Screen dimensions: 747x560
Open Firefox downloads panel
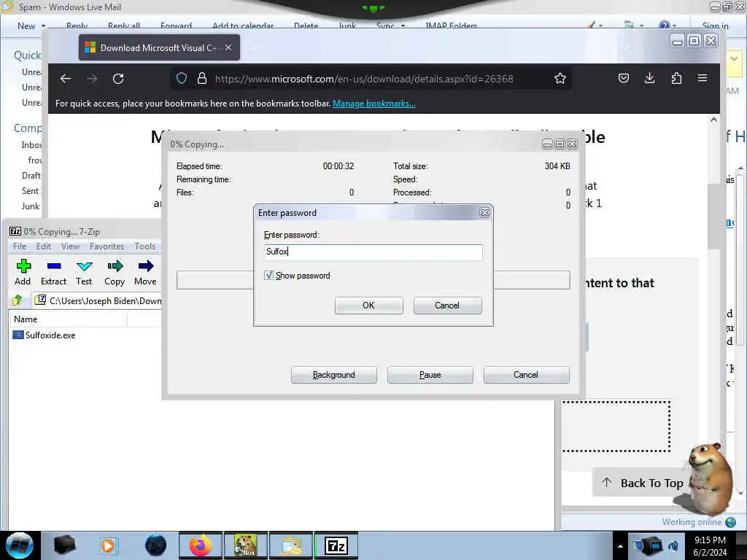649,78
